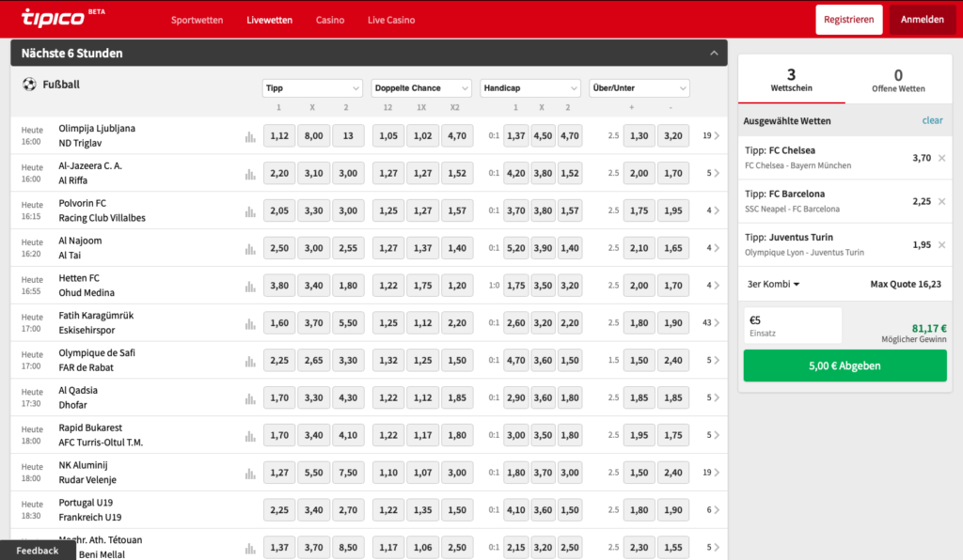Select double chance 12 odds 1,27 for Al Najoom
963x560 pixels.
coord(388,248)
